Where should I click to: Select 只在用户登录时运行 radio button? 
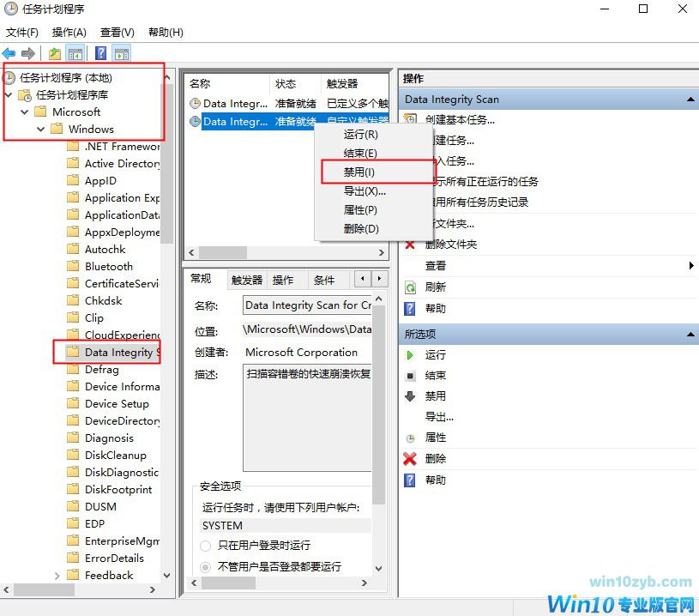coord(206,546)
